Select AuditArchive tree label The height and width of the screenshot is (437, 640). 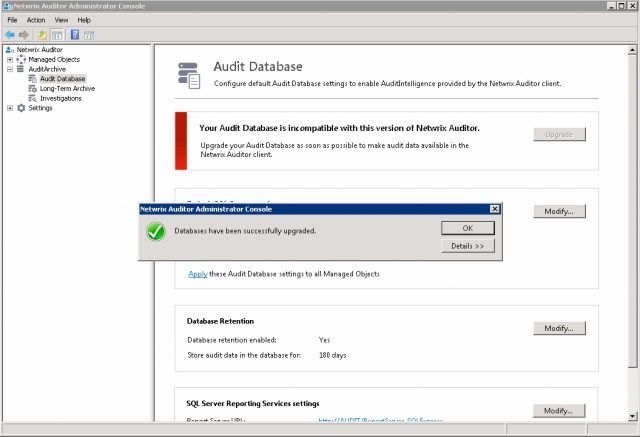[x=47, y=69]
